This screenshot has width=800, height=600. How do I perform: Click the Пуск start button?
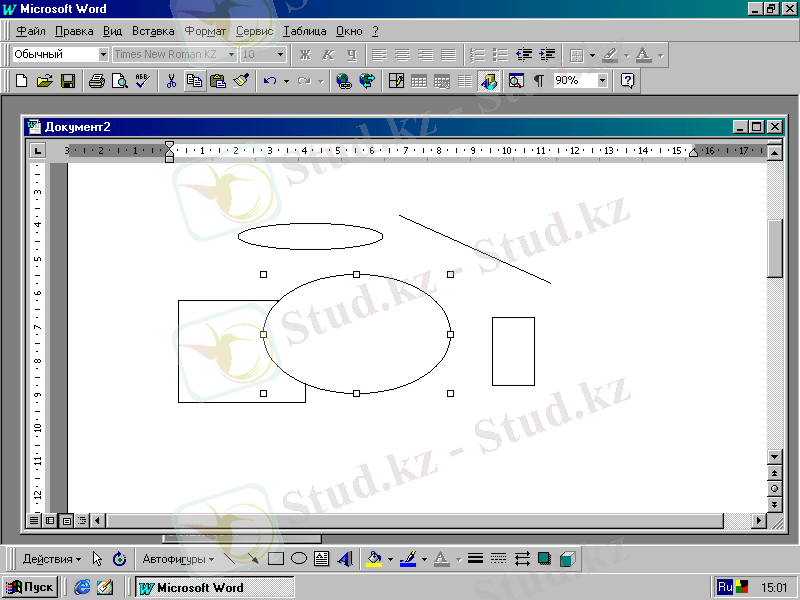point(30,587)
